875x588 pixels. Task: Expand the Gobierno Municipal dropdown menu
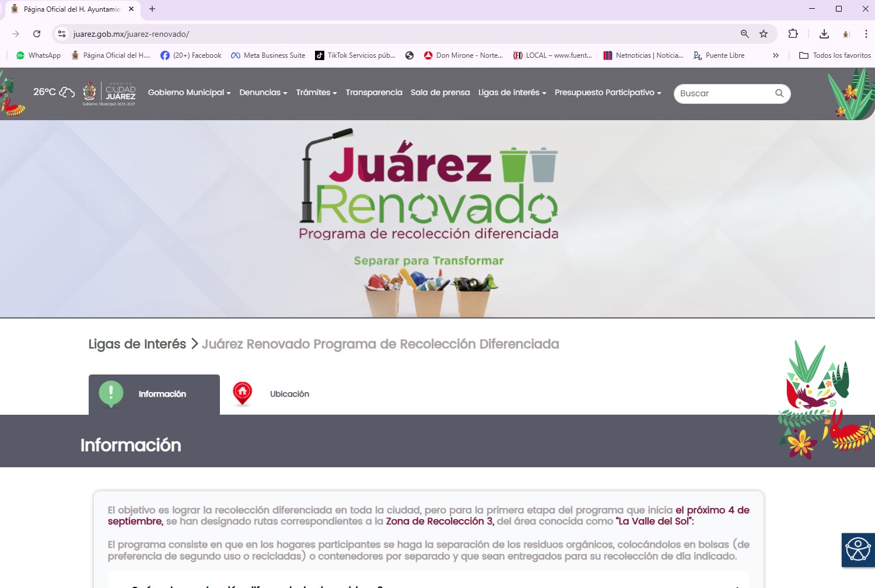pyautogui.click(x=189, y=93)
